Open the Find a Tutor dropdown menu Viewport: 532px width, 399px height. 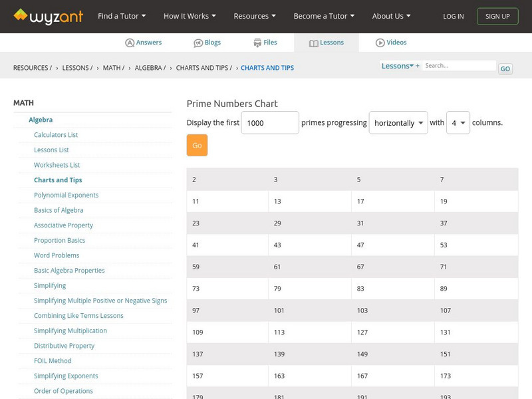121,16
